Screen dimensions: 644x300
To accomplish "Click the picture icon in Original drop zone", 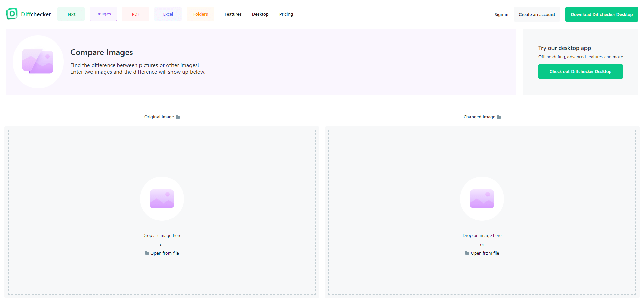I will click(x=162, y=199).
